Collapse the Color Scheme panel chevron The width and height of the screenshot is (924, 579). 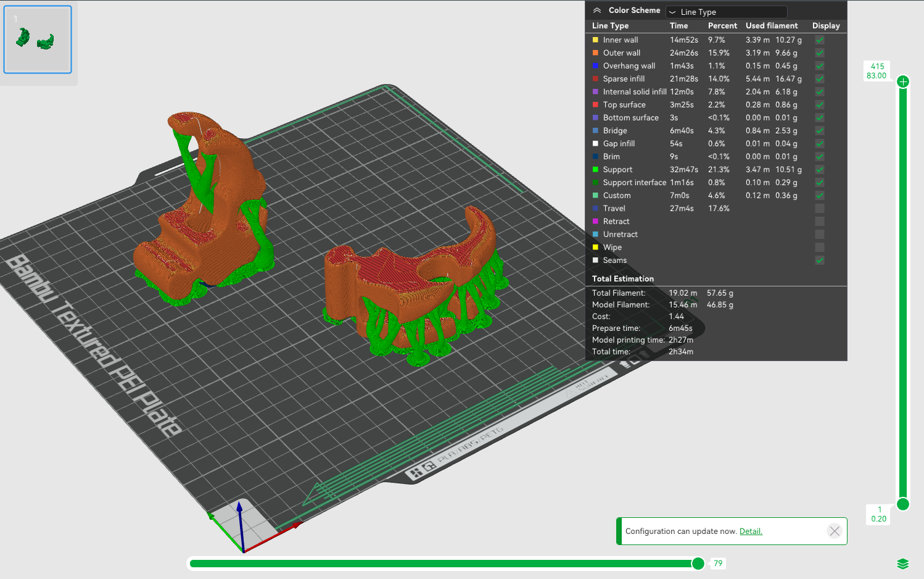pos(596,10)
